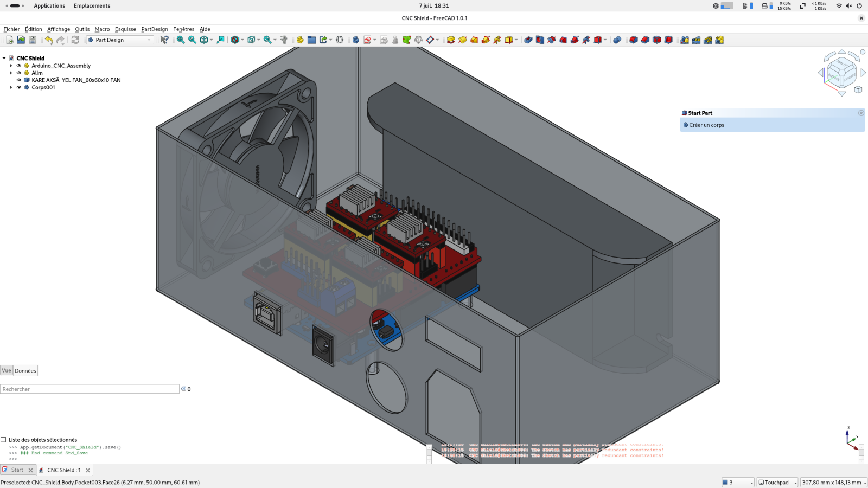Redo the last undone action
868x488 pixels.
[x=60, y=40]
